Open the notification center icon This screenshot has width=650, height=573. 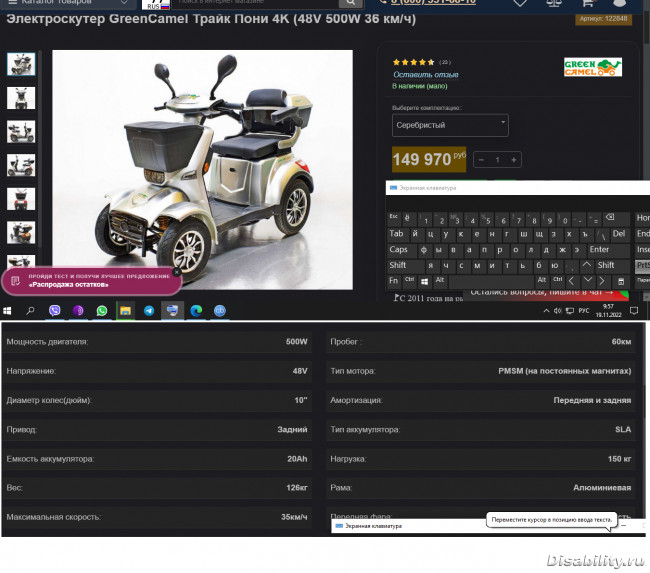point(634,311)
